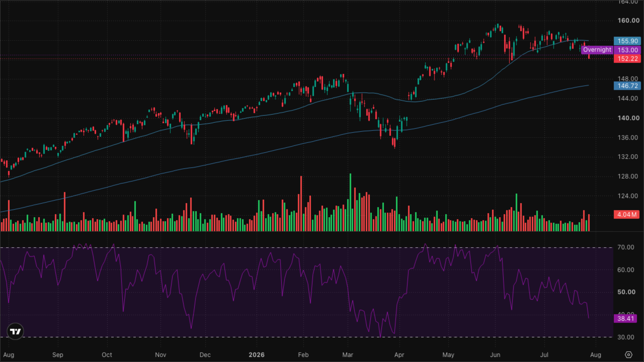644x362 pixels.
Task: Select the 38.41 RSI value label
Action: (625, 319)
